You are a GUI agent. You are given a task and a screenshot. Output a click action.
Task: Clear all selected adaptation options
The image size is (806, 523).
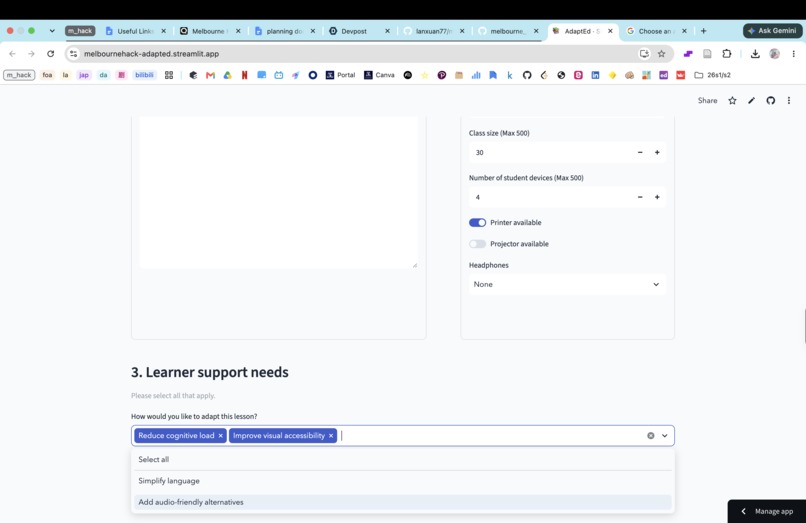651,436
